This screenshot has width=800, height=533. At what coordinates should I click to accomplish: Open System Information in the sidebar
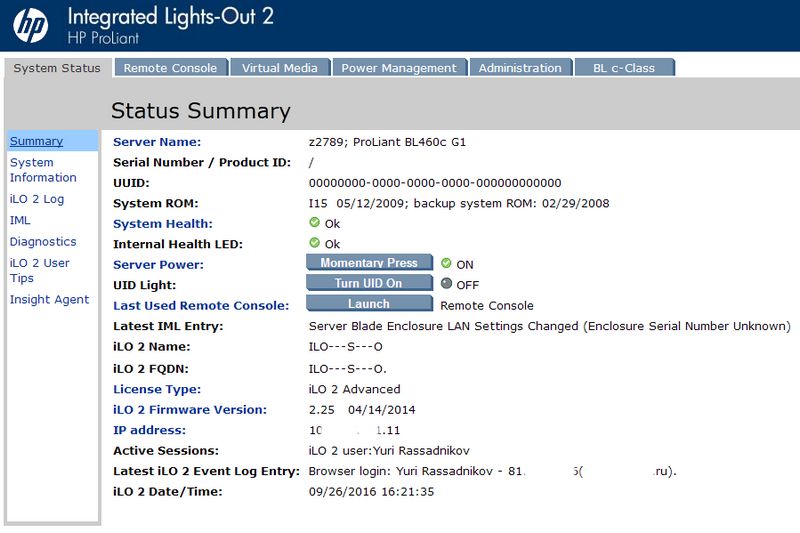coord(43,170)
